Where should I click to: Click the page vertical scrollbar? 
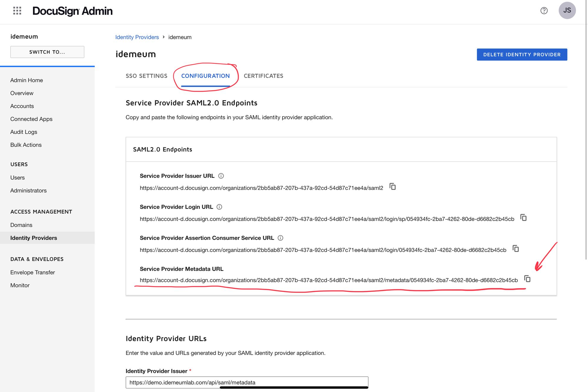(586, 129)
